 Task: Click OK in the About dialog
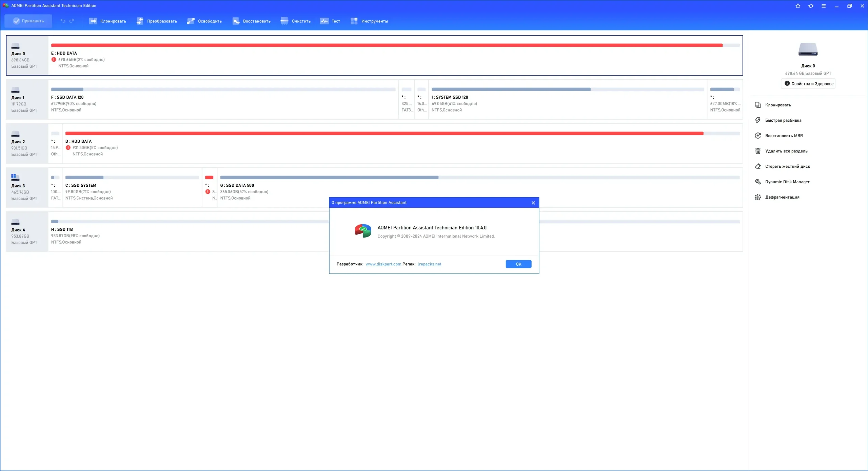coord(518,264)
